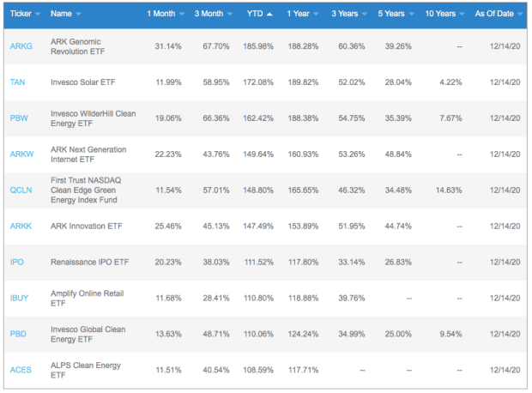Open the ACES ticker link

(21, 370)
